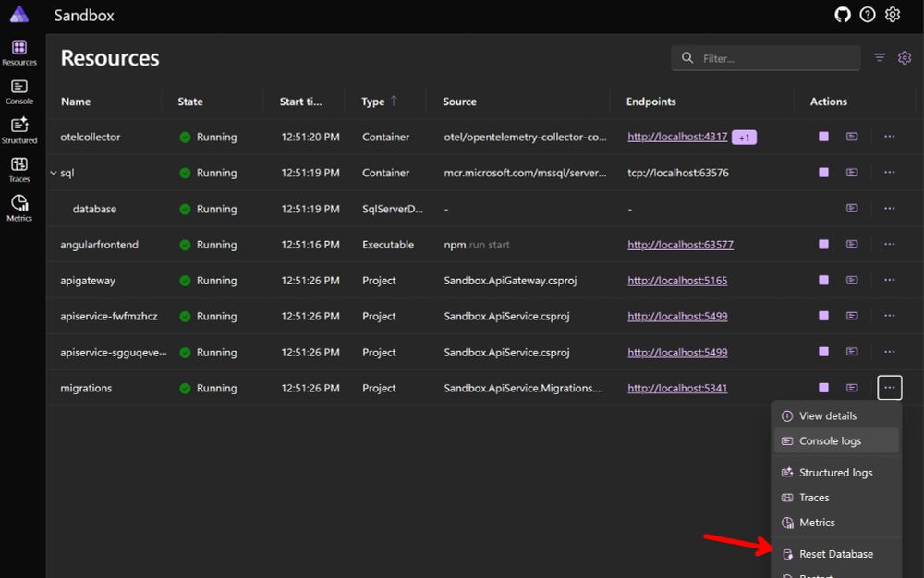This screenshot has width=924, height=578.
Task: Sort by the Source column header
Action: pos(459,102)
